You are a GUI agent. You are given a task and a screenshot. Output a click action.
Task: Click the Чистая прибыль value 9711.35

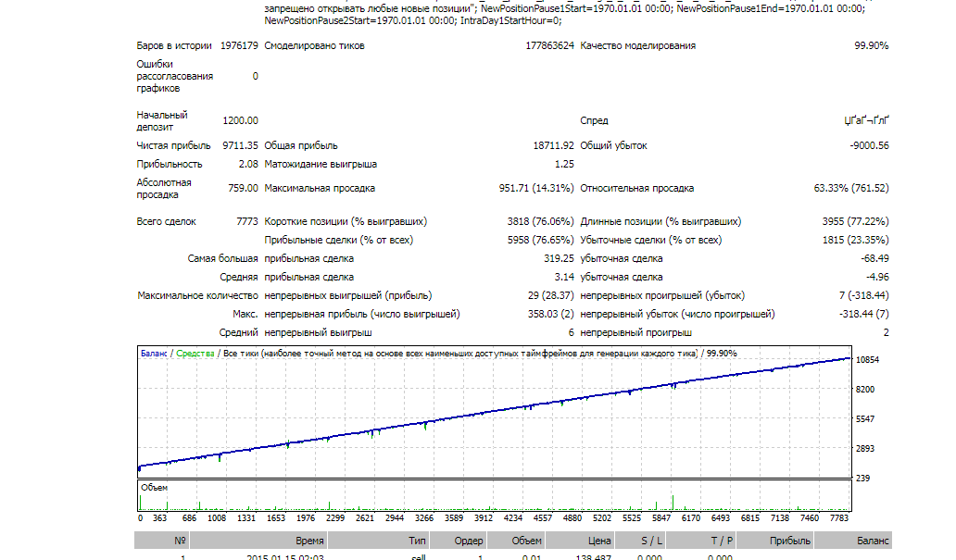click(240, 145)
